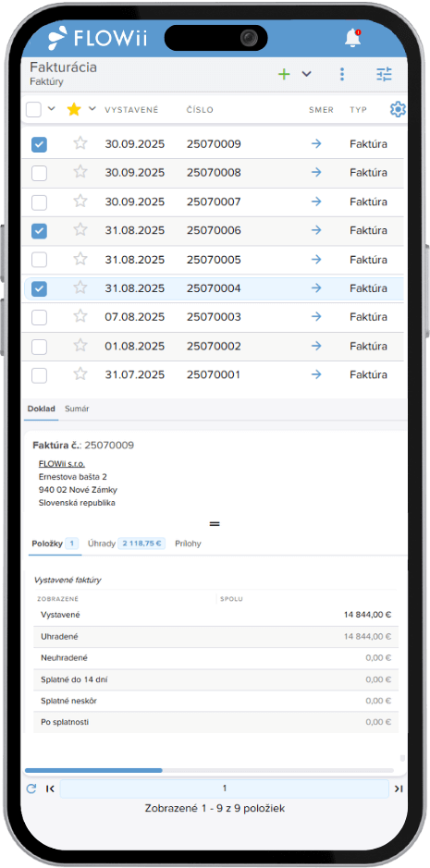Check invoice 25070003 checkbox

point(39,318)
